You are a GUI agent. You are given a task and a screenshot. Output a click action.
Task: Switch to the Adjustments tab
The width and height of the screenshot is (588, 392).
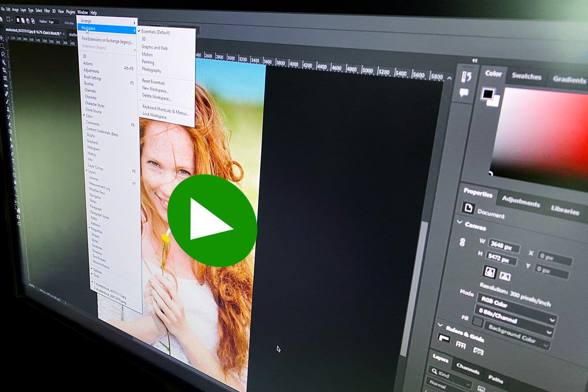pos(521,202)
